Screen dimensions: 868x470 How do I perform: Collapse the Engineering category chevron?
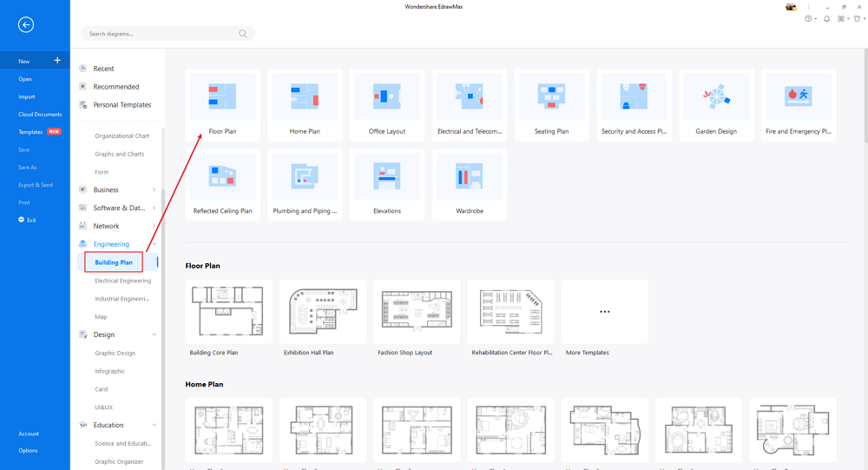[x=154, y=244]
